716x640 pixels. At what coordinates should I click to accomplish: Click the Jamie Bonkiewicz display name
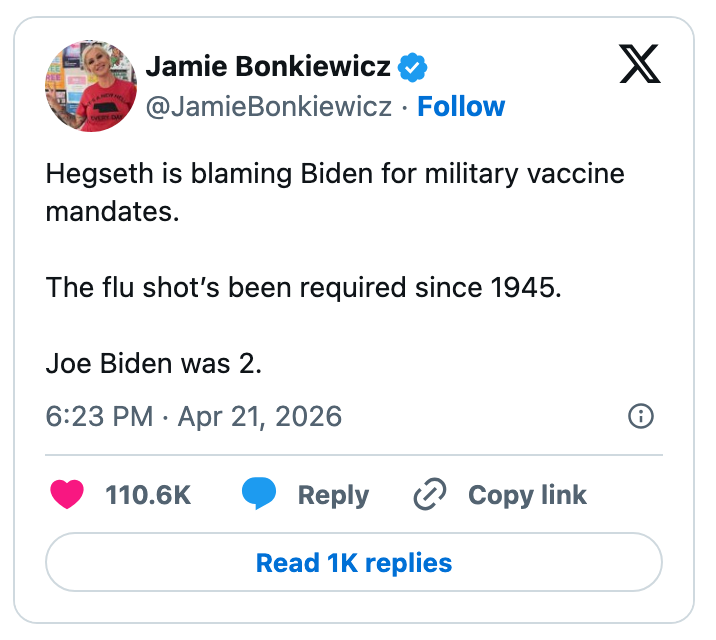[268, 67]
